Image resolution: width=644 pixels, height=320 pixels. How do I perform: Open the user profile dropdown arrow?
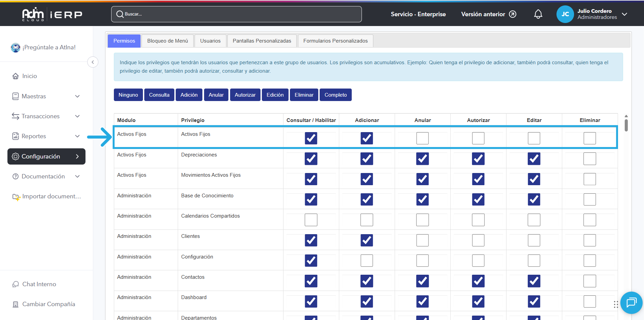click(624, 14)
